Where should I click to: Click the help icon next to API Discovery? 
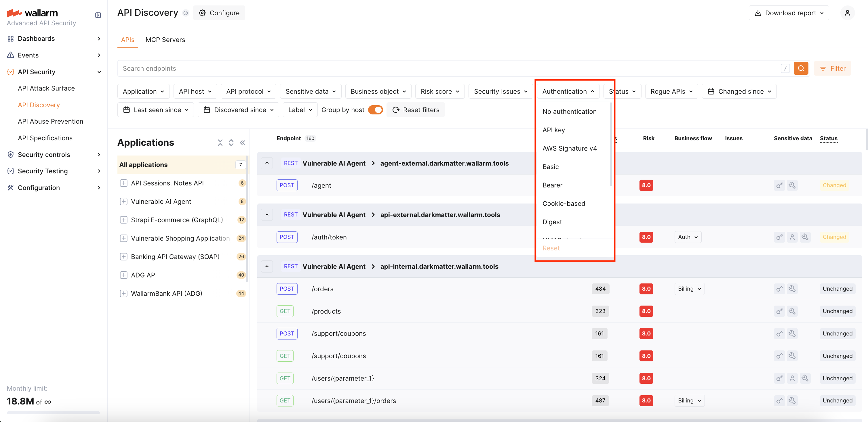click(x=185, y=13)
